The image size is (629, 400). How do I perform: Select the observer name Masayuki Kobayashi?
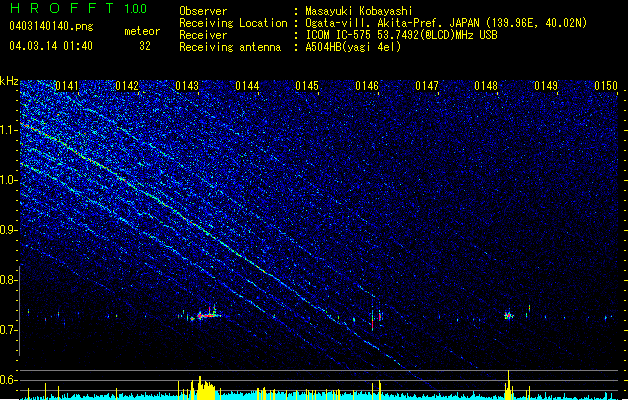coord(359,11)
